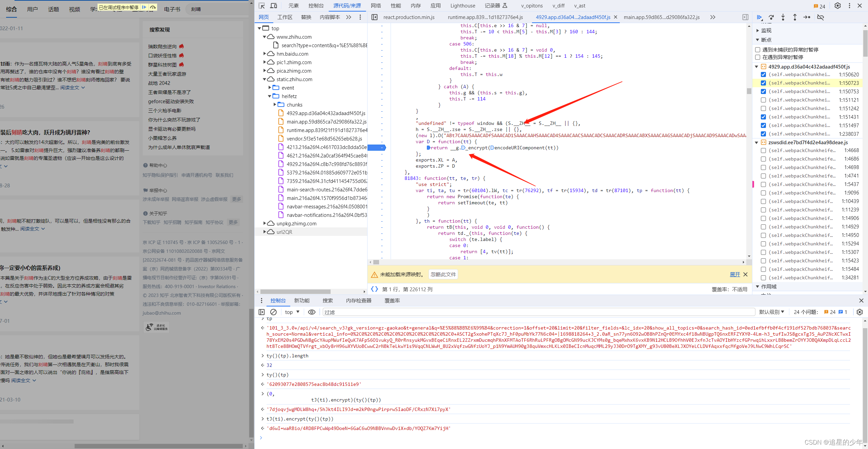The height and width of the screenshot is (449, 868).
Task: Enable pause on uncaught exceptions checkbox
Action: coord(758,50)
